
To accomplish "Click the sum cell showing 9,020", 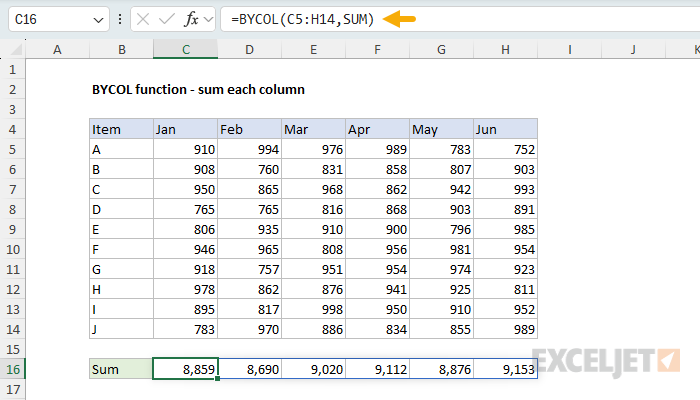I will pos(313,369).
